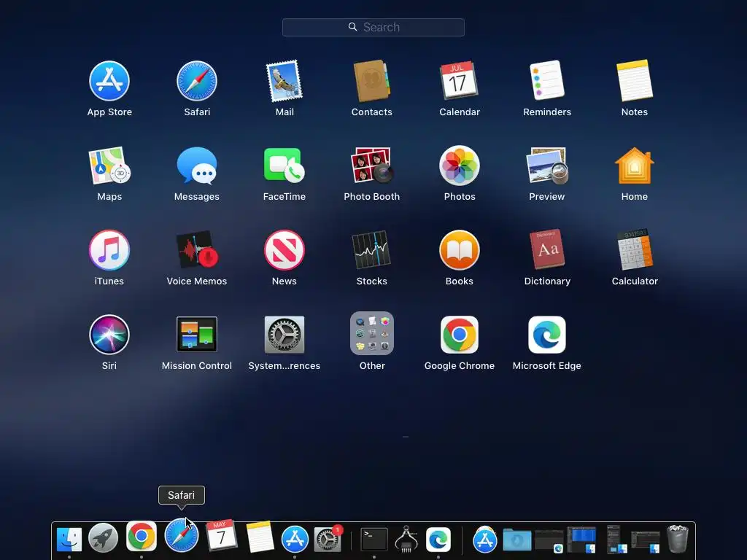Open App Store from the Launchpad grid
Viewport: 747px width, 560px height.
click(109, 81)
